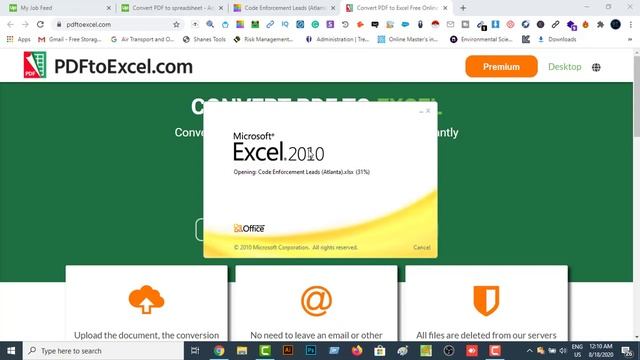Cancel the Excel 2010 file opening
This screenshot has width=640, height=360.
422,247
